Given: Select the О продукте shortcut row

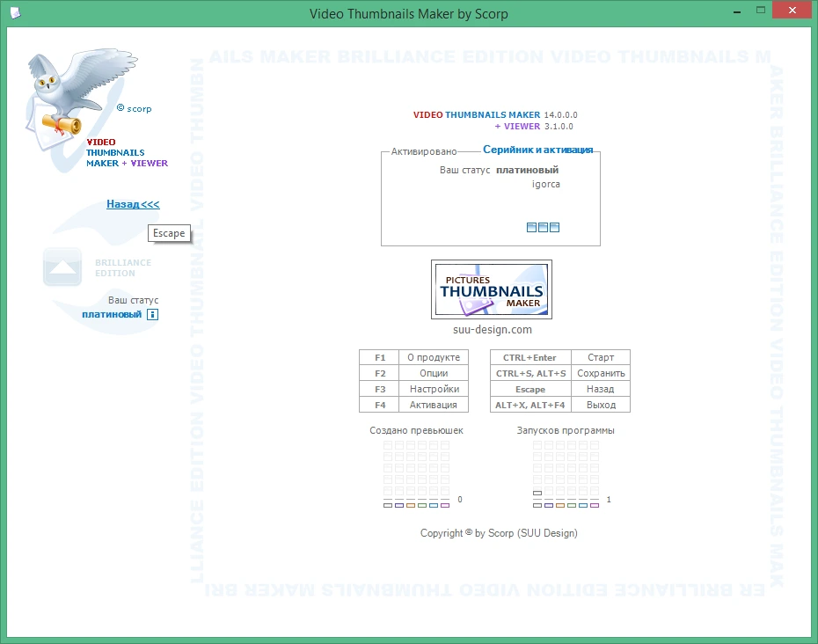Looking at the screenshot, I should point(413,357).
